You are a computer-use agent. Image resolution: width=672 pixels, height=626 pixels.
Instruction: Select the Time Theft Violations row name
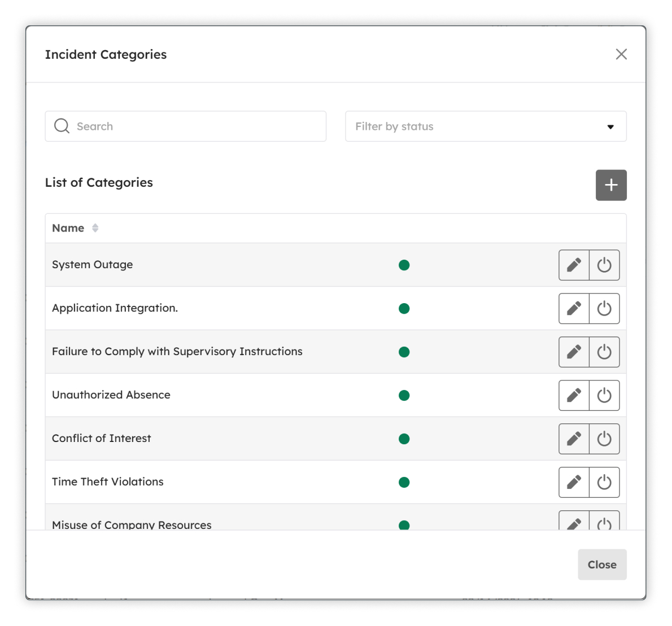click(107, 482)
